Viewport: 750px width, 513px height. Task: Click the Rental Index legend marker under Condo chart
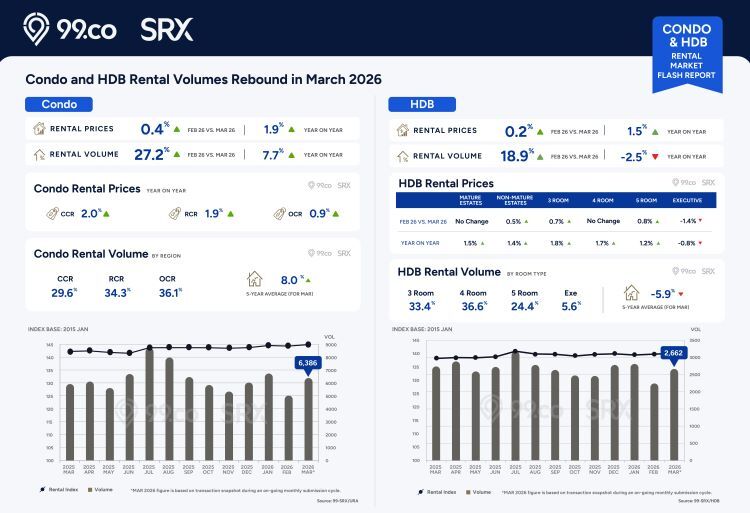tap(42, 490)
